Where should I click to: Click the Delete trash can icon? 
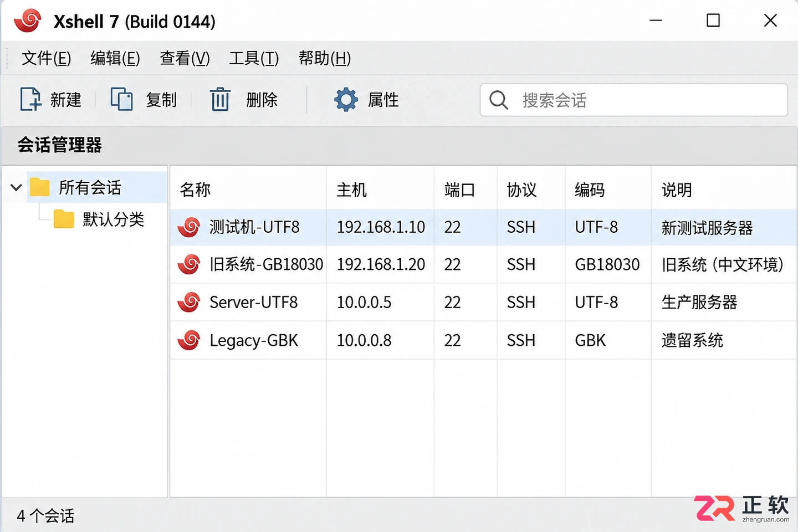coord(220,100)
